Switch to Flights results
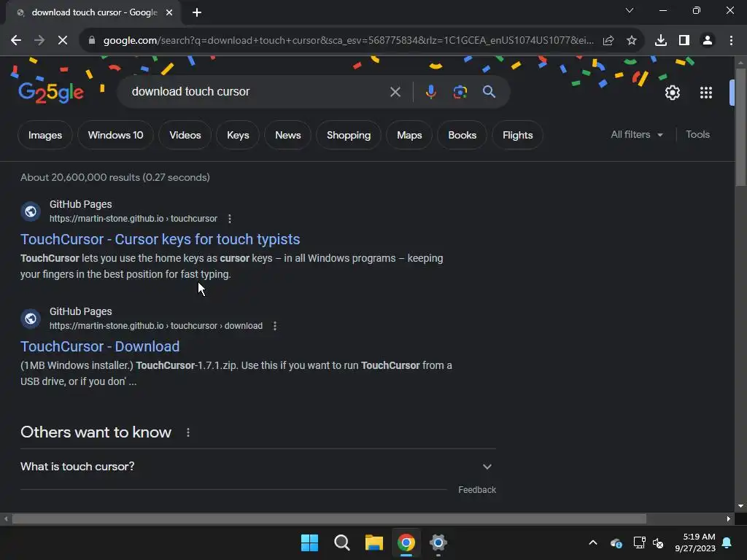The height and width of the screenshot is (560, 747). click(x=517, y=135)
